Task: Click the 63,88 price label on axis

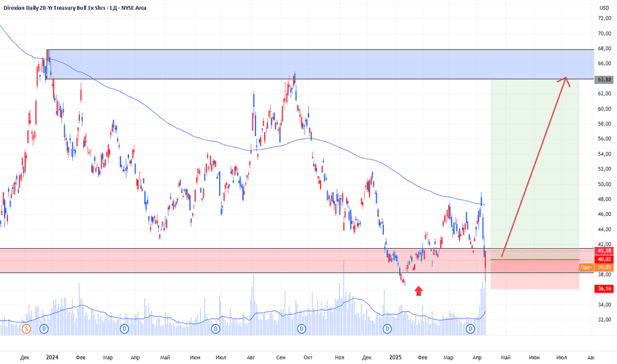Action: click(x=603, y=79)
